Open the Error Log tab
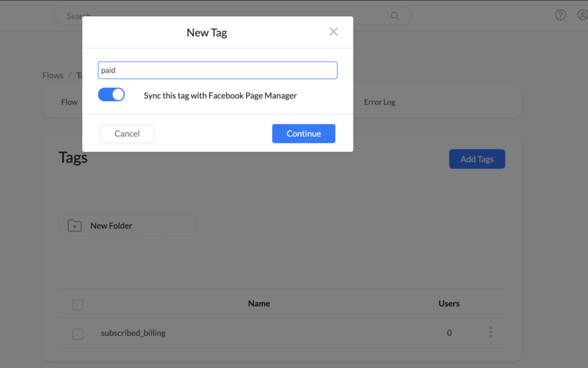The height and width of the screenshot is (368, 588). pyautogui.click(x=380, y=102)
